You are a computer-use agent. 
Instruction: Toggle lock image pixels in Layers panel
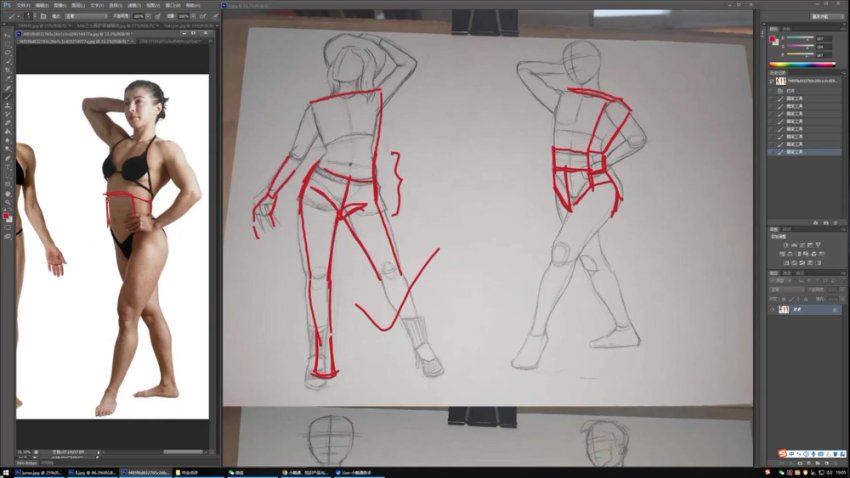point(791,299)
